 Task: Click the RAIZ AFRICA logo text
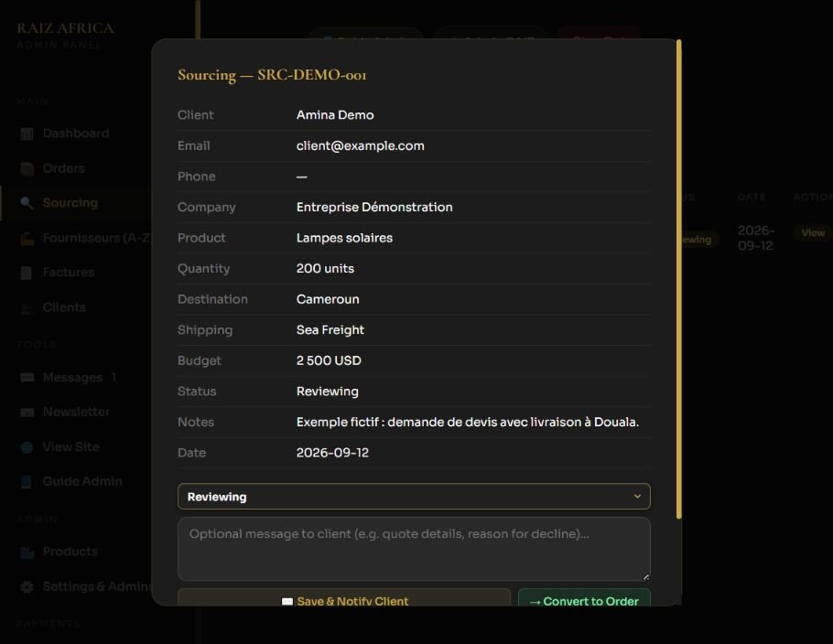(65, 28)
